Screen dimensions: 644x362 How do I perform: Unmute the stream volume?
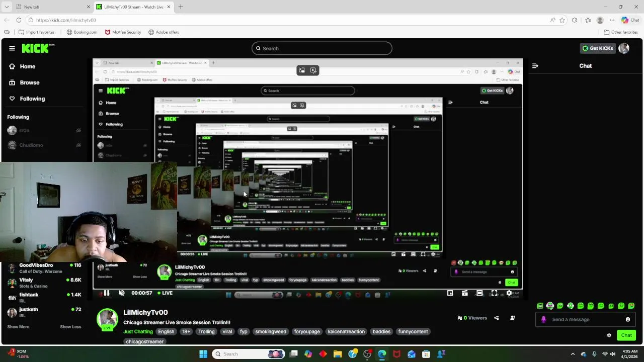[x=121, y=293]
